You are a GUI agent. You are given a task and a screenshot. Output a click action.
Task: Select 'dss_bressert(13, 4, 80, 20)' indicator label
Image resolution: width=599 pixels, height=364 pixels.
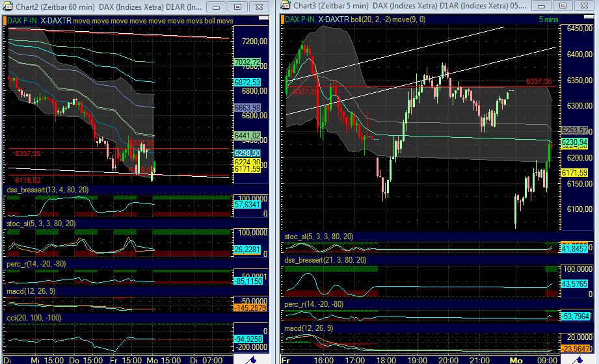tap(47, 190)
